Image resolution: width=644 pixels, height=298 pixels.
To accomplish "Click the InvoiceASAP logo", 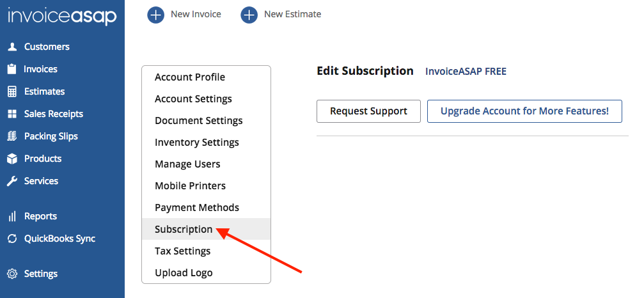I will click(62, 16).
